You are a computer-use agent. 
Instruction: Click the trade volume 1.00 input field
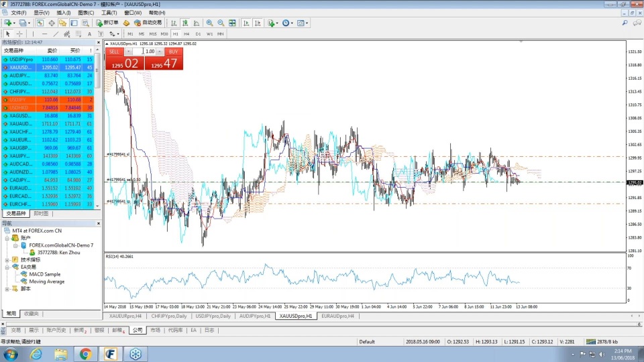[x=148, y=52]
